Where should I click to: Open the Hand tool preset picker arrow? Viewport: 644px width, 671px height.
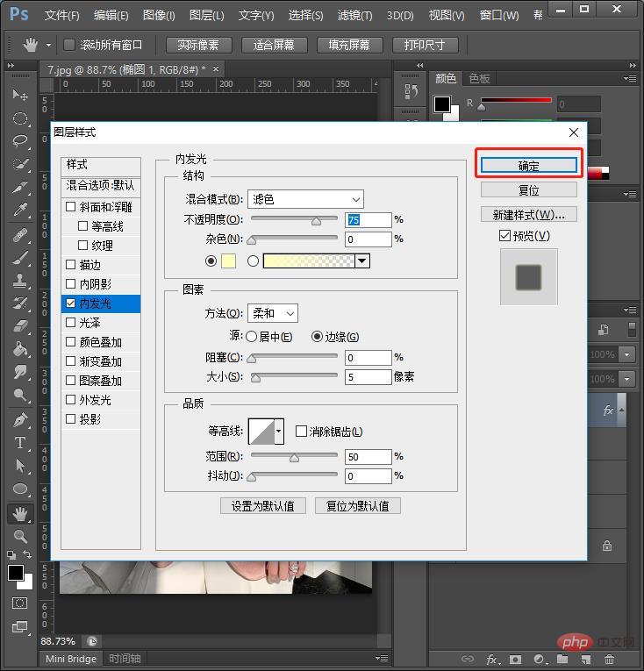coord(48,45)
